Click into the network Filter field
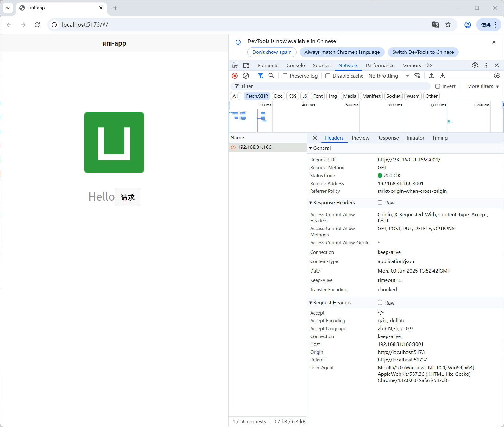Screen dimensions: 504x427 tap(331, 86)
